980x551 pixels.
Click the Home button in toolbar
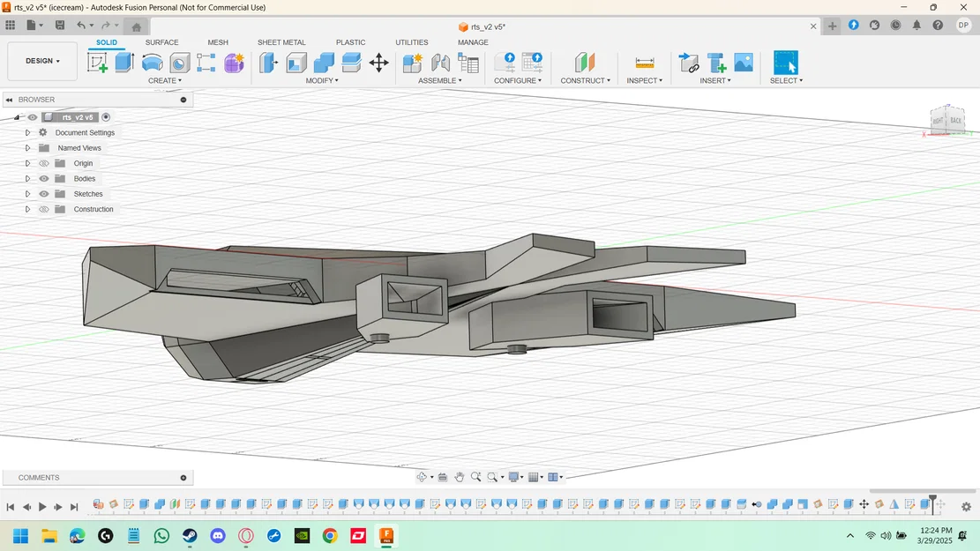coord(136,26)
